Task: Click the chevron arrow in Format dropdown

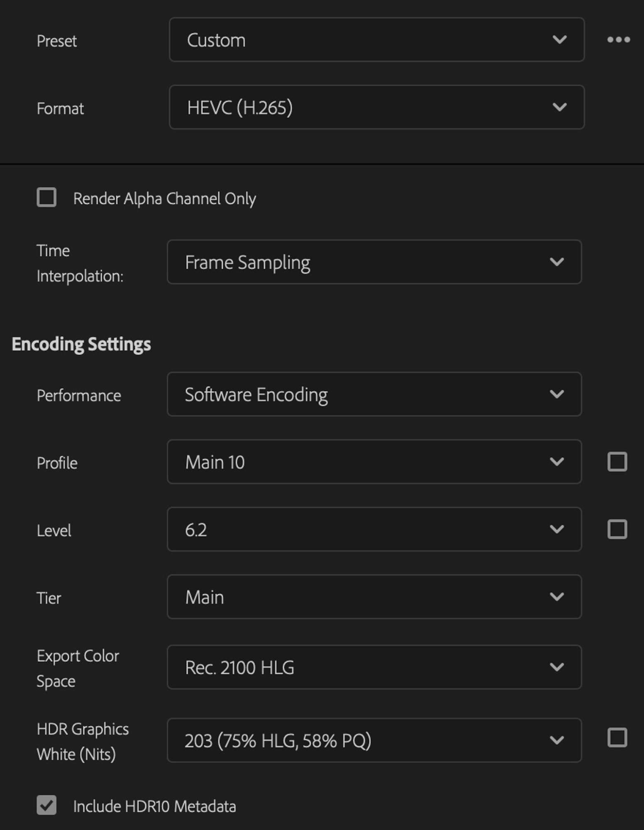Action: 559,107
